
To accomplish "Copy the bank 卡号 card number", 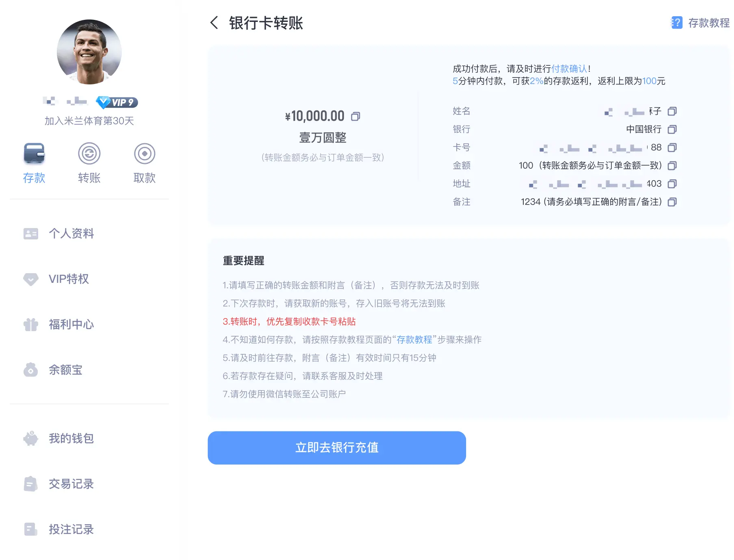I will coord(672,147).
